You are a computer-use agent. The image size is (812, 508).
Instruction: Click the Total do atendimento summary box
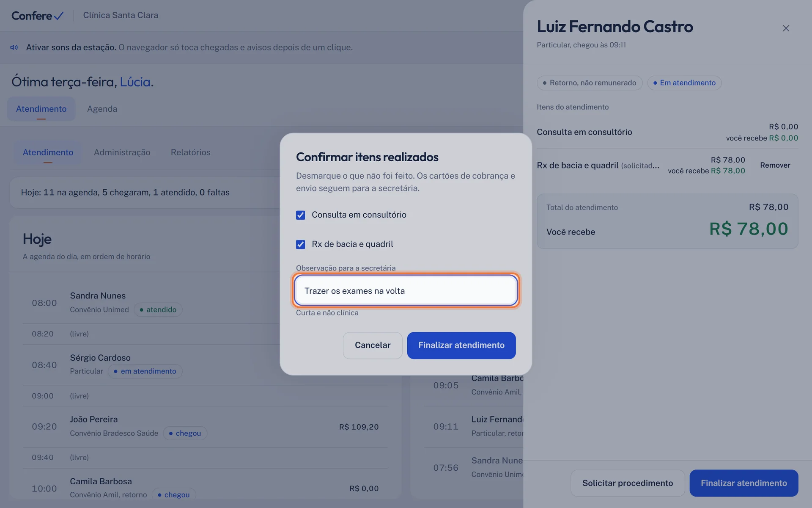tap(667, 221)
